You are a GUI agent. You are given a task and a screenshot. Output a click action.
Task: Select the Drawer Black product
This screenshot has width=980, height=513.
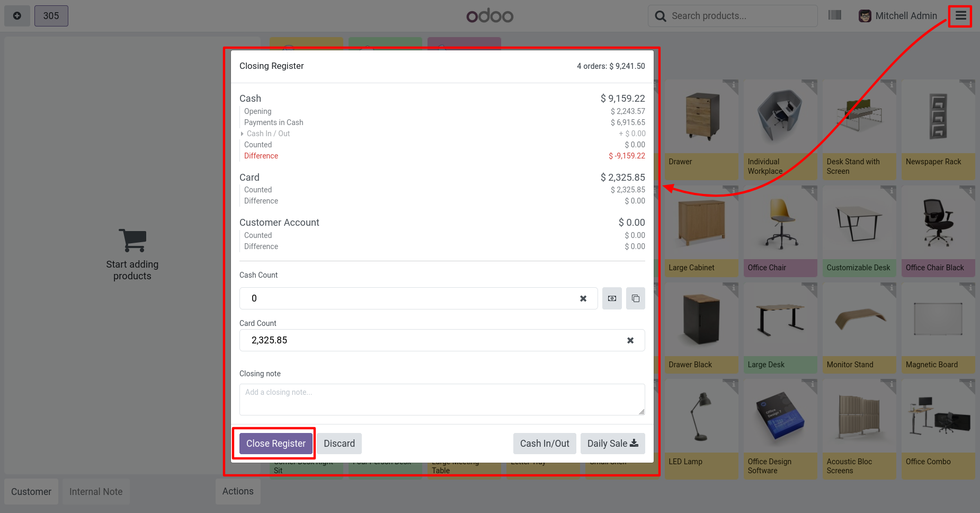(701, 328)
